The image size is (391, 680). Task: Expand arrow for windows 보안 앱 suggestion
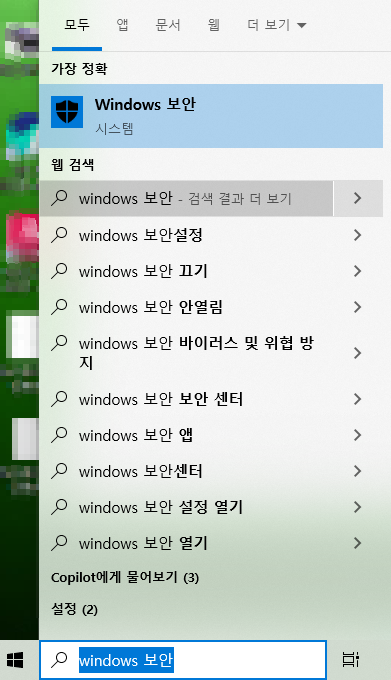(357, 435)
